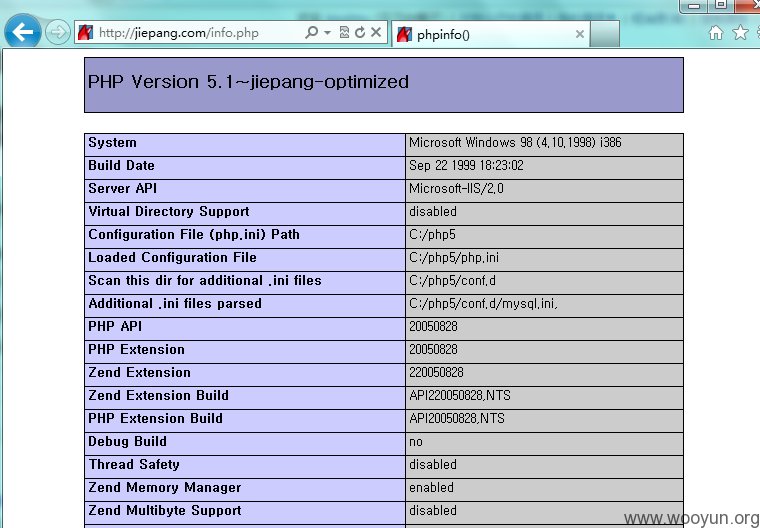
Task: Select the Virtual Directory Support label
Action: 169,211
